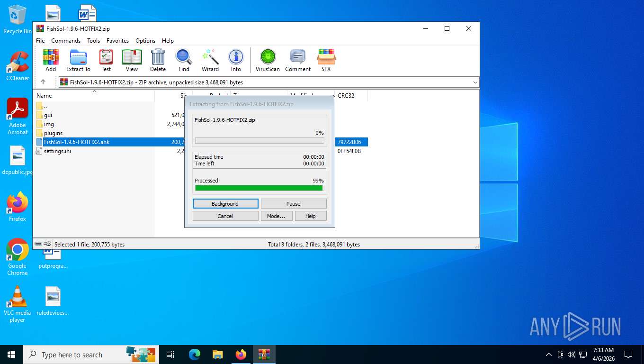The height and width of the screenshot is (364, 644).
Task: Click the taskbar search box
Action: (x=90, y=355)
